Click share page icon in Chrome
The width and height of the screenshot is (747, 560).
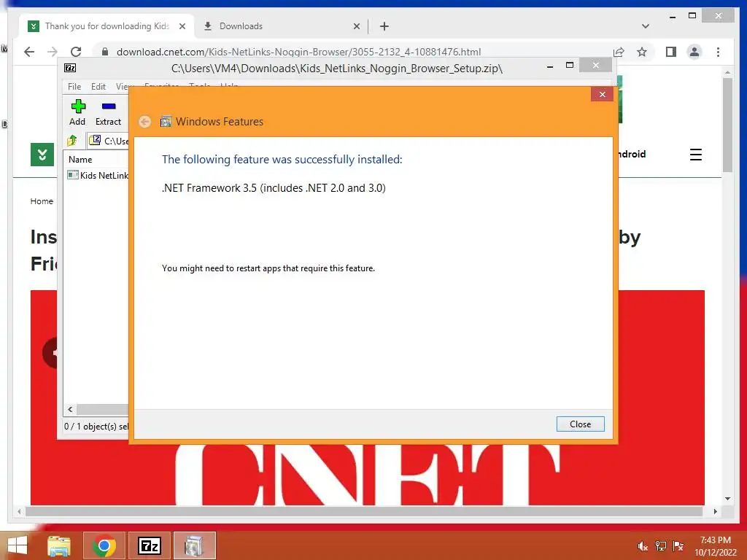click(x=619, y=52)
